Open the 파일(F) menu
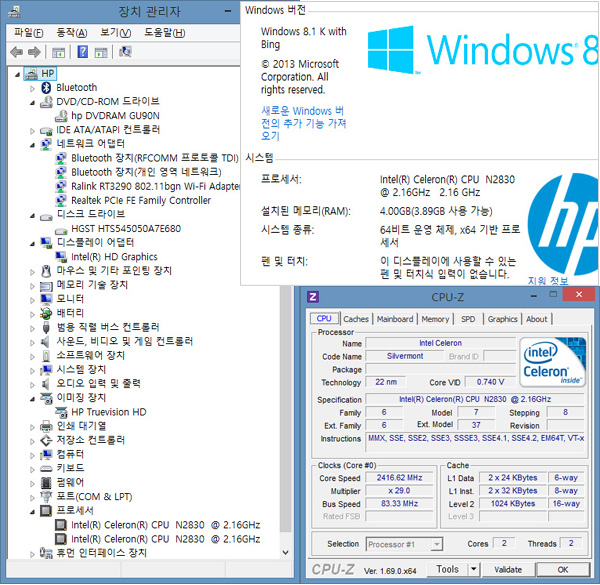The width and height of the screenshot is (600, 585). point(29,33)
